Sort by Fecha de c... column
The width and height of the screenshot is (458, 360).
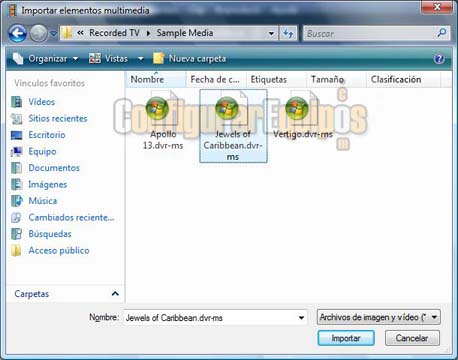point(216,79)
